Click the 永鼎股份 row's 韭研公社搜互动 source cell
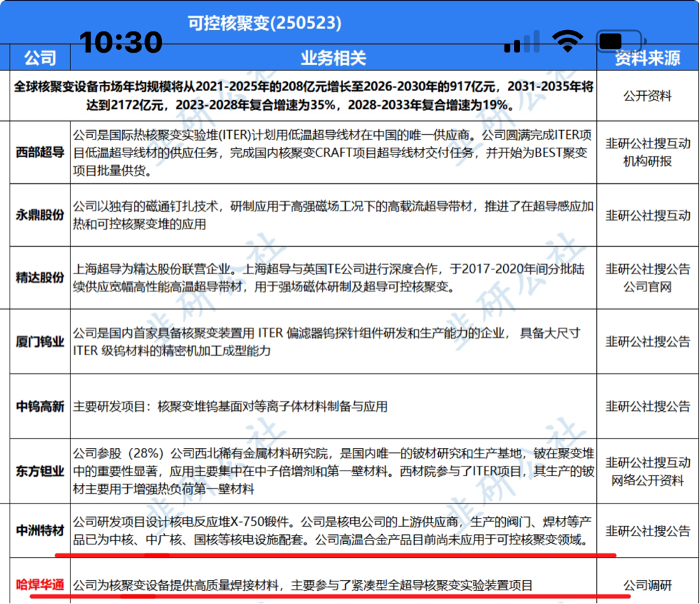Viewport: 700px width, 604px height. coord(648,215)
